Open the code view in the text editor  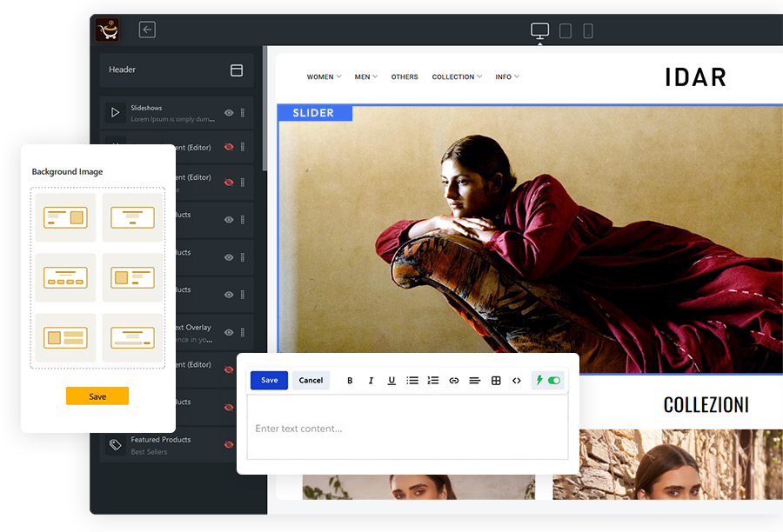pos(517,381)
